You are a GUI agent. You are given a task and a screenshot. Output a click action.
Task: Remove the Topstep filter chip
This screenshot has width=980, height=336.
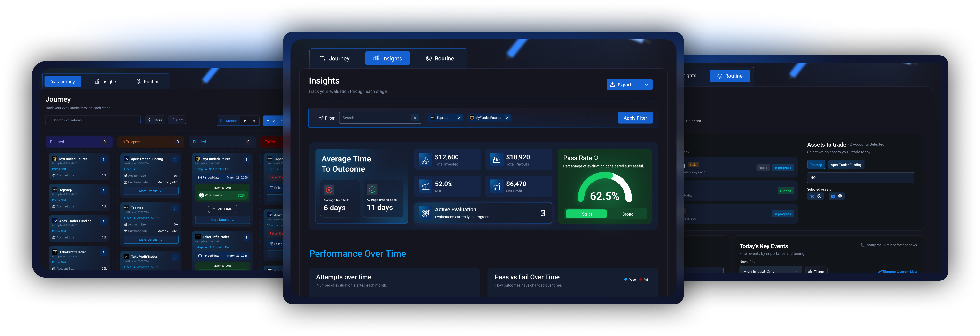(459, 118)
